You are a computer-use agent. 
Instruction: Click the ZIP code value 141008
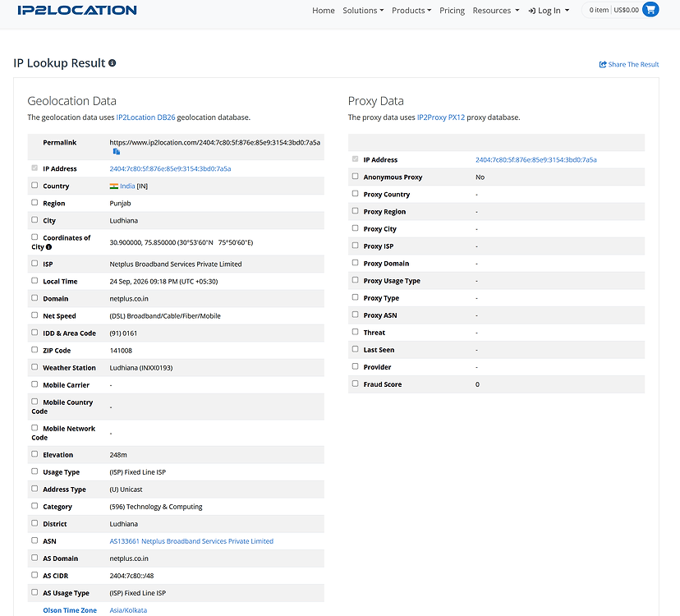pos(121,351)
